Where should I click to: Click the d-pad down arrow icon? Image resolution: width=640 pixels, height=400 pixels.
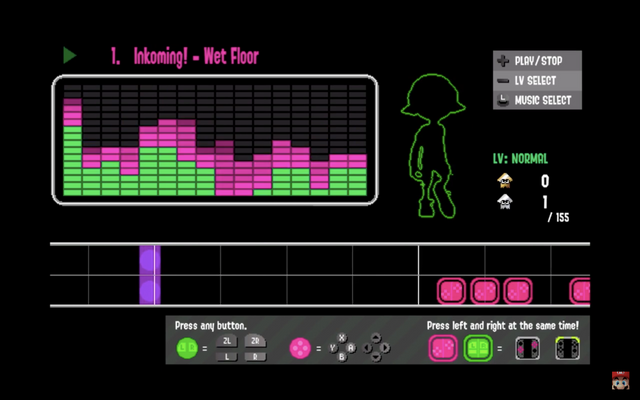[376, 357]
